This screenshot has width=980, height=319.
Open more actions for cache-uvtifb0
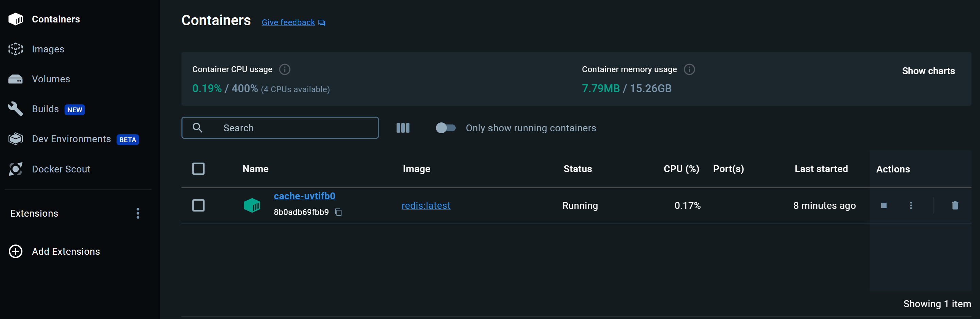pos(911,205)
